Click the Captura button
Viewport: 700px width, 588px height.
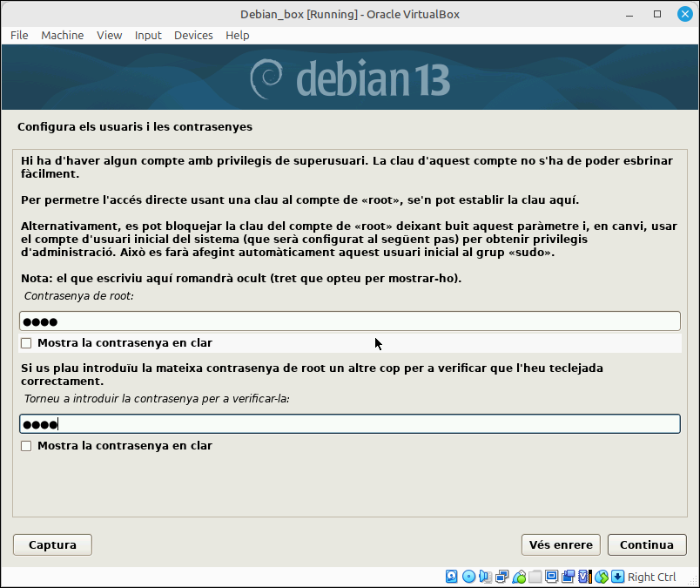(53, 544)
